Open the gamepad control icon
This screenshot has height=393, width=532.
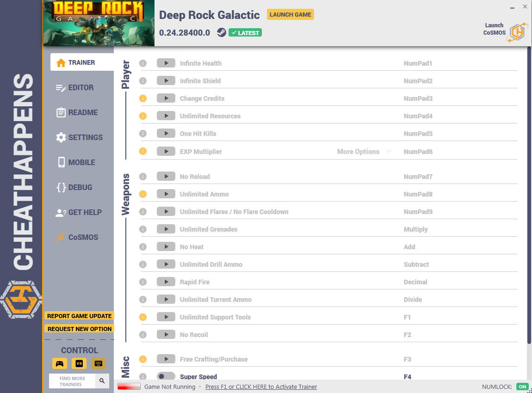tap(59, 363)
